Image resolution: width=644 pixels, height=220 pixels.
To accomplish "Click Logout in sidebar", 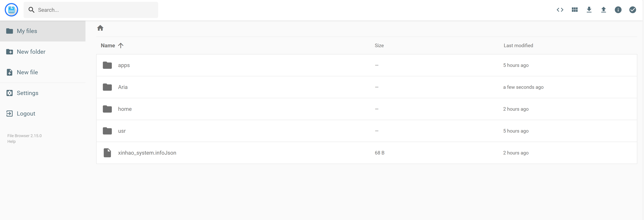I will coord(26,114).
